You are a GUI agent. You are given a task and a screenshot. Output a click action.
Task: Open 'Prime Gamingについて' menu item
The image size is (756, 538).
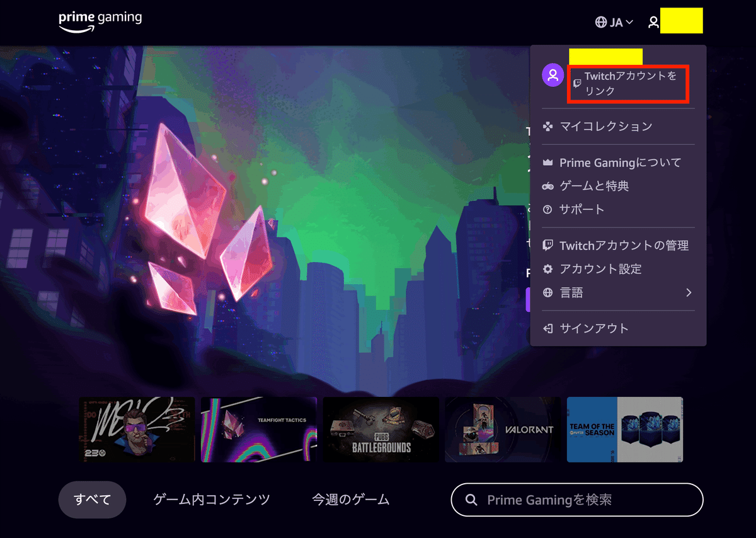[x=620, y=163]
